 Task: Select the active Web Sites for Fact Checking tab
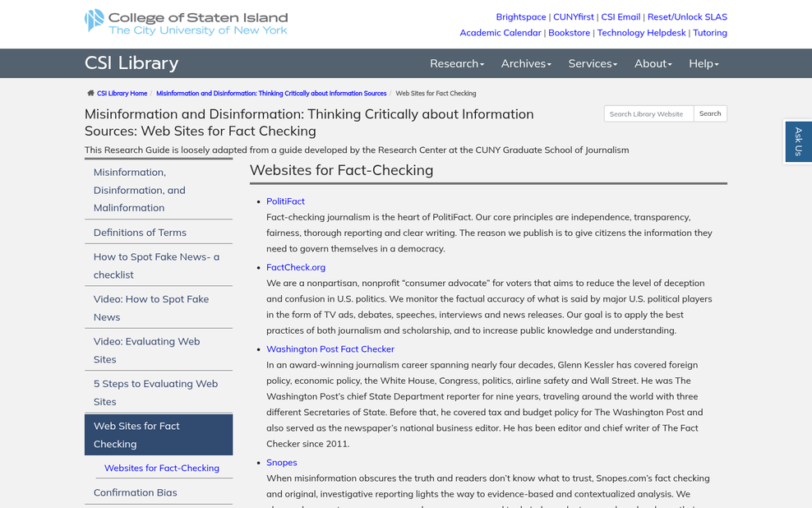pos(159,435)
